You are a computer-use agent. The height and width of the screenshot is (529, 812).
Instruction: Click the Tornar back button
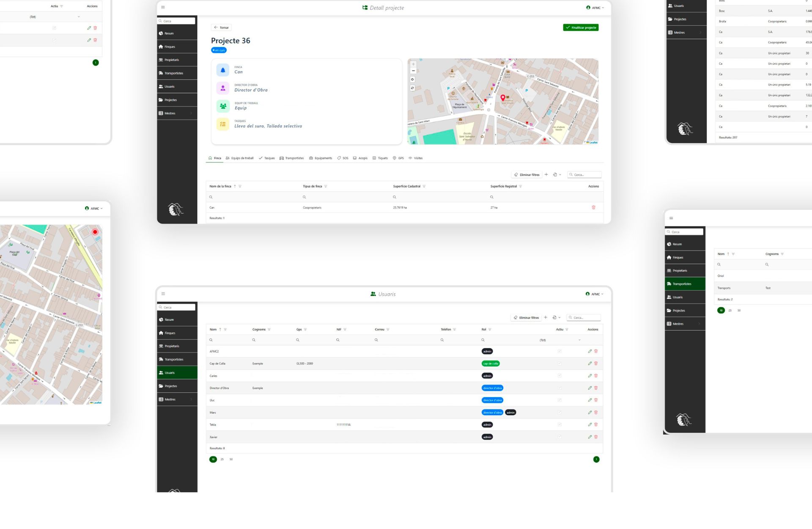[x=221, y=28]
